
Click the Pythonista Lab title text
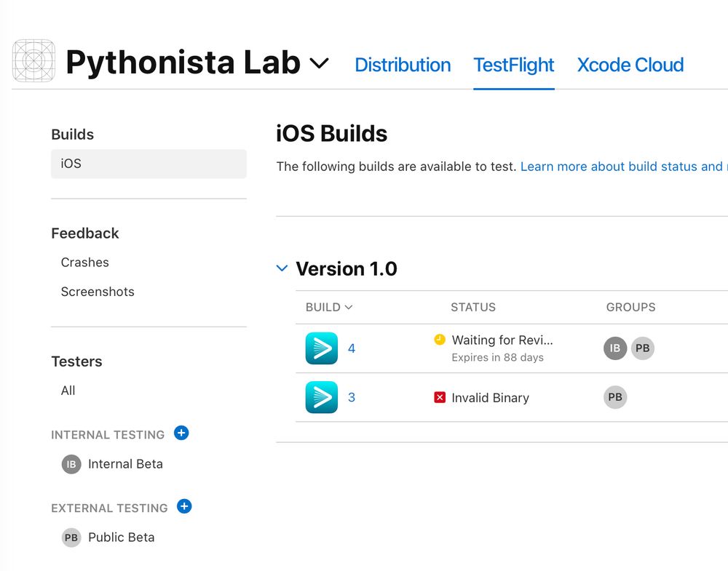(x=183, y=63)
